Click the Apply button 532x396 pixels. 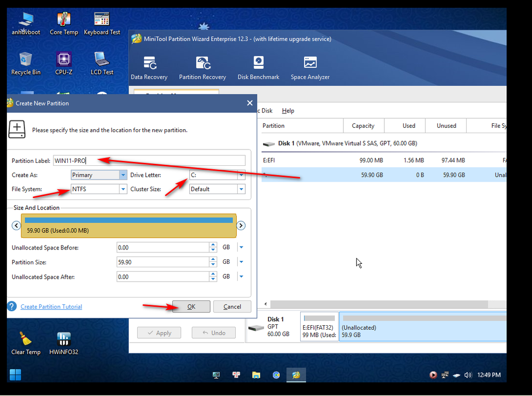click(x=159, y=333)
